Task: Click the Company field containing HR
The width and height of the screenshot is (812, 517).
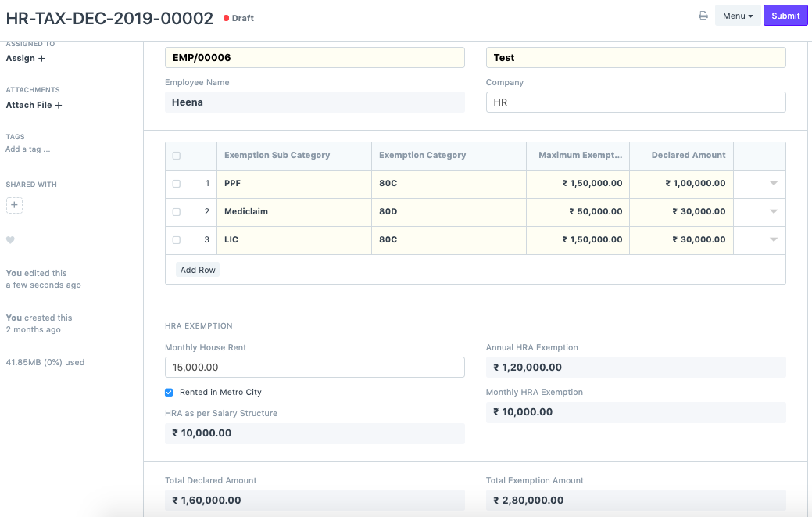Action: pos(635,102)
